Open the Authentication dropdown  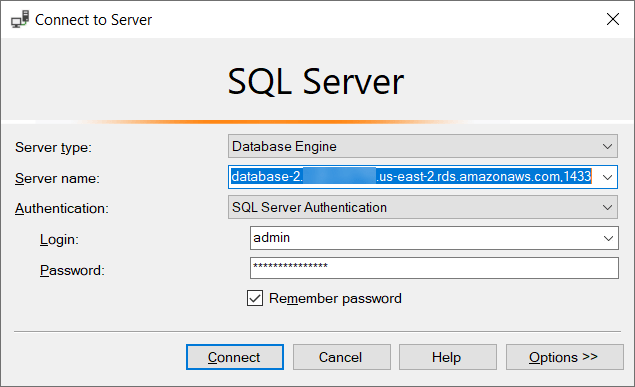422,207
